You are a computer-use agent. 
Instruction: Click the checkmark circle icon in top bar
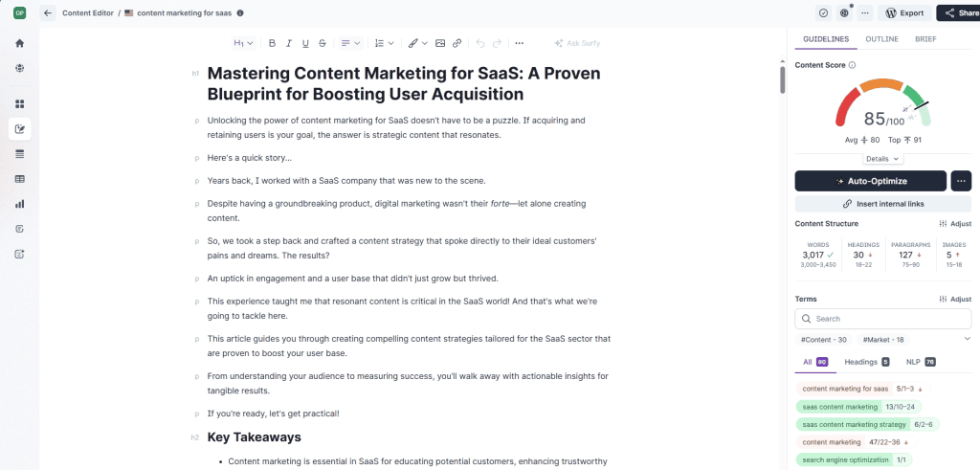(x=824, y=12)
